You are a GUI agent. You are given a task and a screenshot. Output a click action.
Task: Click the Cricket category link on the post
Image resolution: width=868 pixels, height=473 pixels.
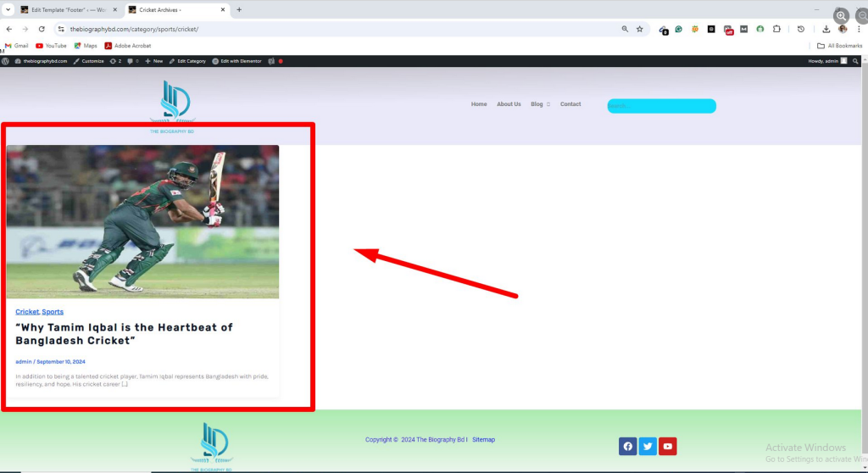(x=26, y=312)
